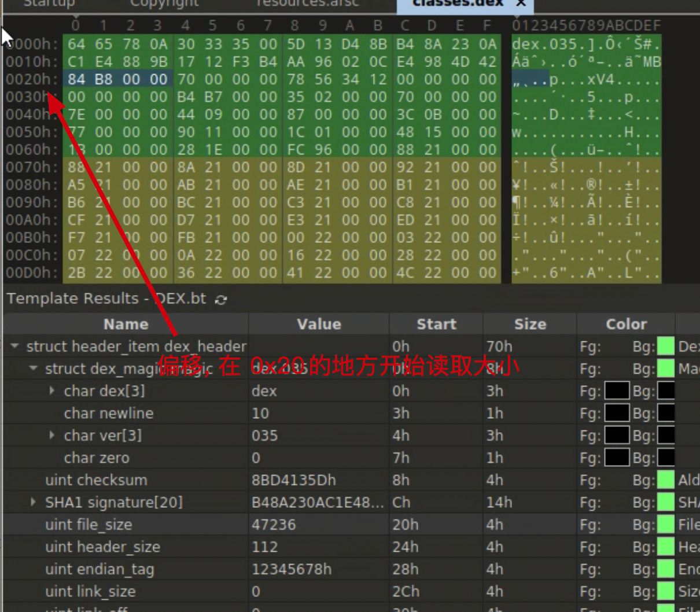Click the value 47236 of file_size
700x612 pixels.
[x=274, y=525]
